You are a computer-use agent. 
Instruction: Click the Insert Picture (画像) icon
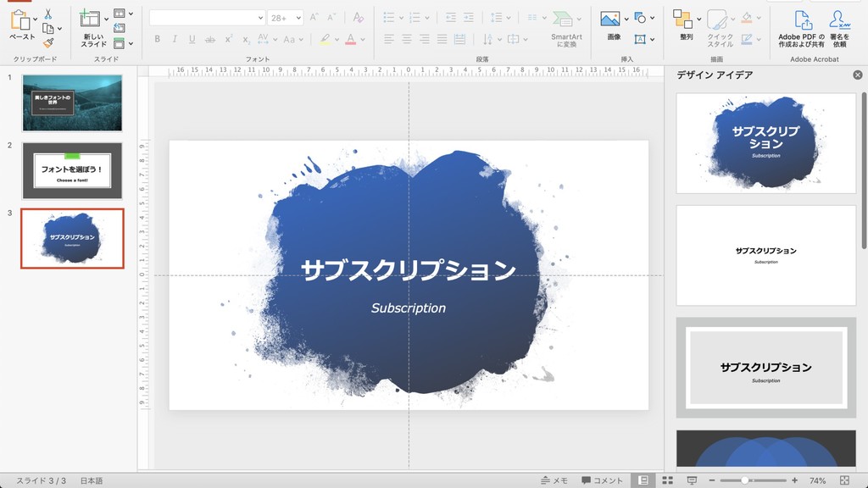coord(610,19)
